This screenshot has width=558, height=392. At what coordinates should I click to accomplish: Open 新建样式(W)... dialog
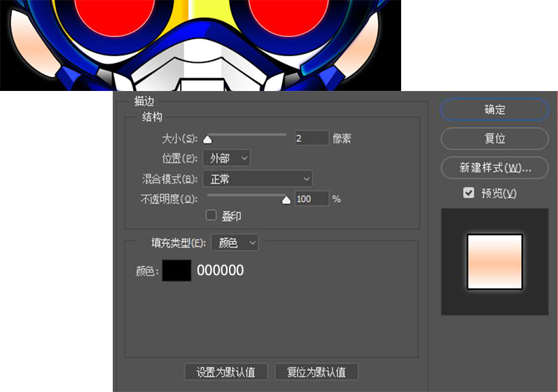coord(494,167)
